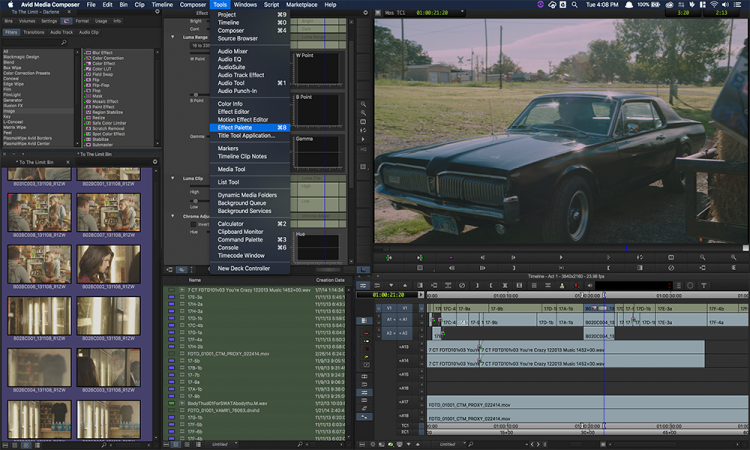Collapse the Chroma Adjust section triangle

[x=171, y=214]
